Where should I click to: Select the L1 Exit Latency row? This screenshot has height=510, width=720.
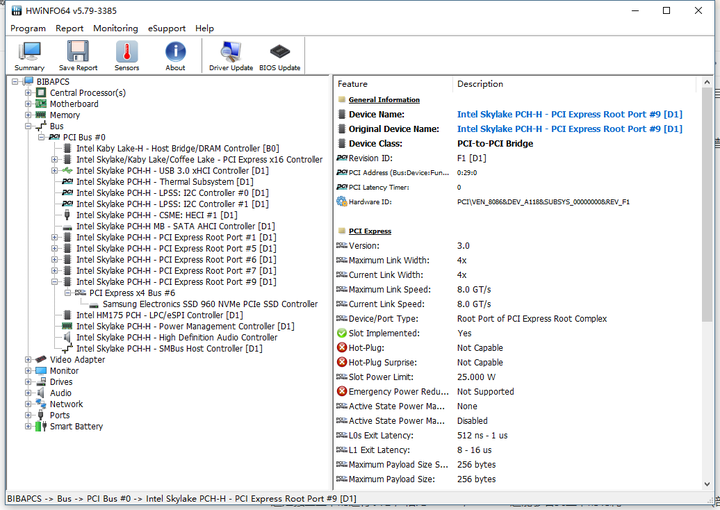click(x=517, y=450)
